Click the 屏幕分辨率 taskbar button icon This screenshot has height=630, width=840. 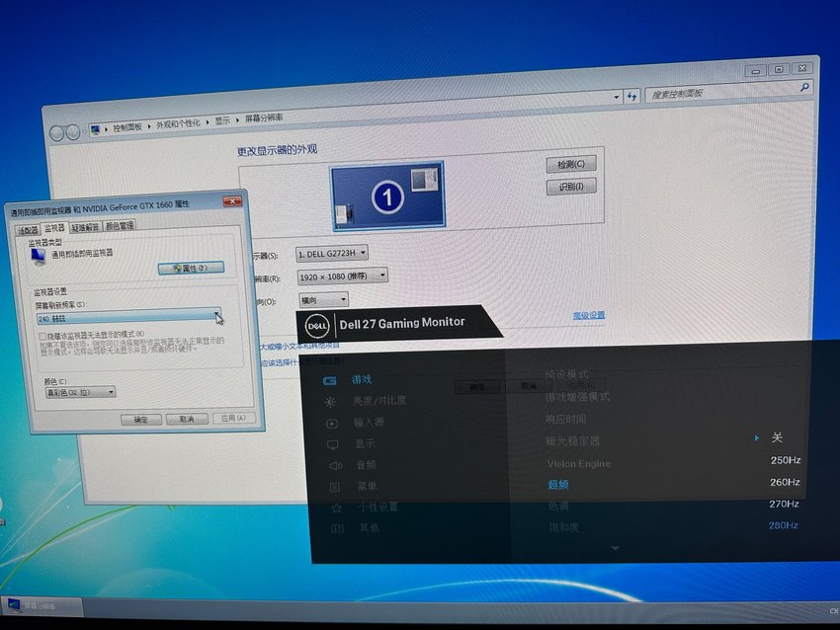(14, 605)
